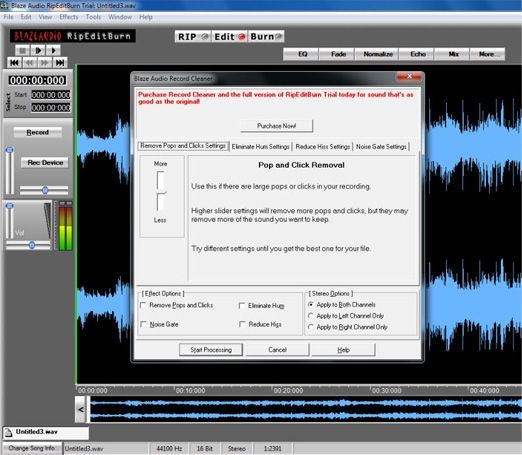Click the 00:30:000 timeline marker
The image size is (522, 455).
click(386, 391)
